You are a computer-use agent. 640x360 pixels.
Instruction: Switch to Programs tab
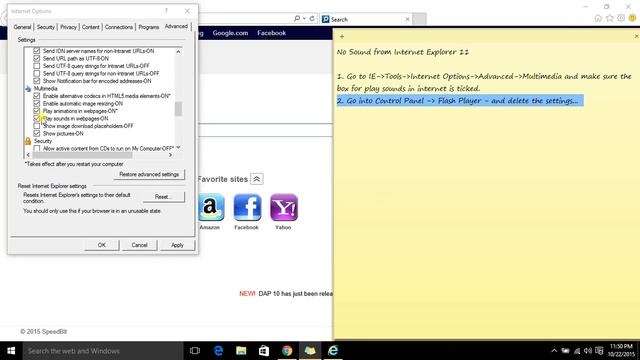pyautogui.click(x=149, y=27)
